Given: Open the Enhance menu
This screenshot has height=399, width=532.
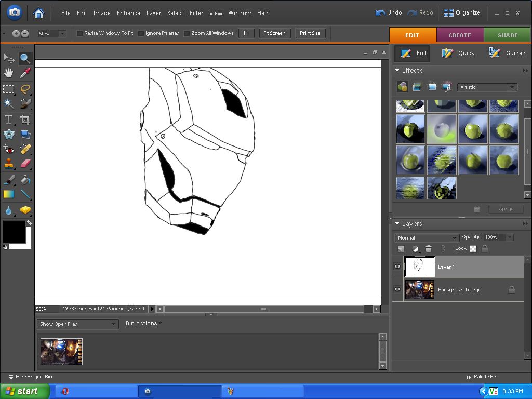Looking at the screenshot, I should click(x=128, y=13).
